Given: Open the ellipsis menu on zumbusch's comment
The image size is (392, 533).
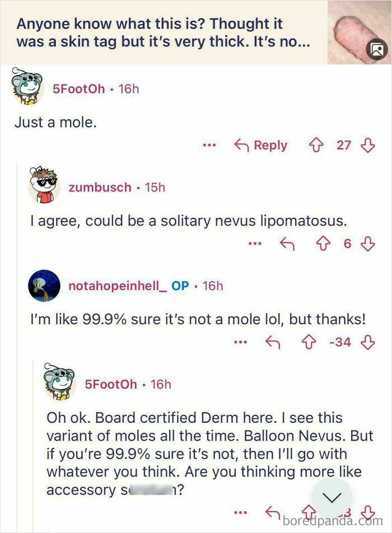Looking at the screenshot, I should tap(256, 243).
